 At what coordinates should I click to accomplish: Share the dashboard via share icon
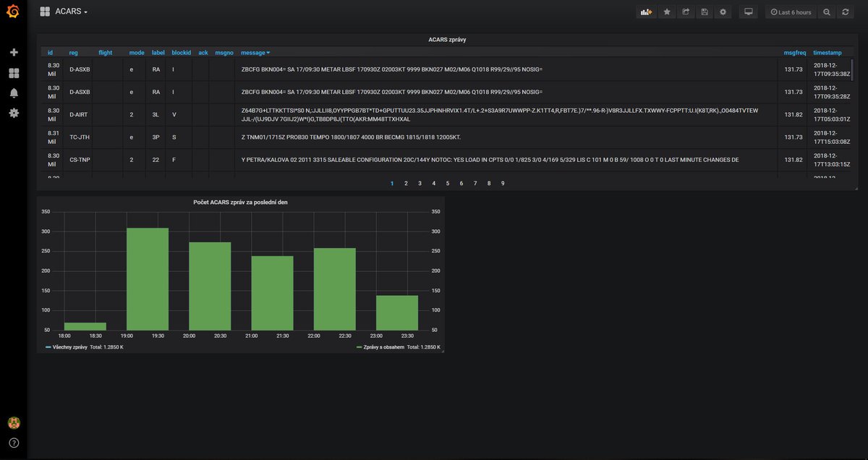click(686, 12)
